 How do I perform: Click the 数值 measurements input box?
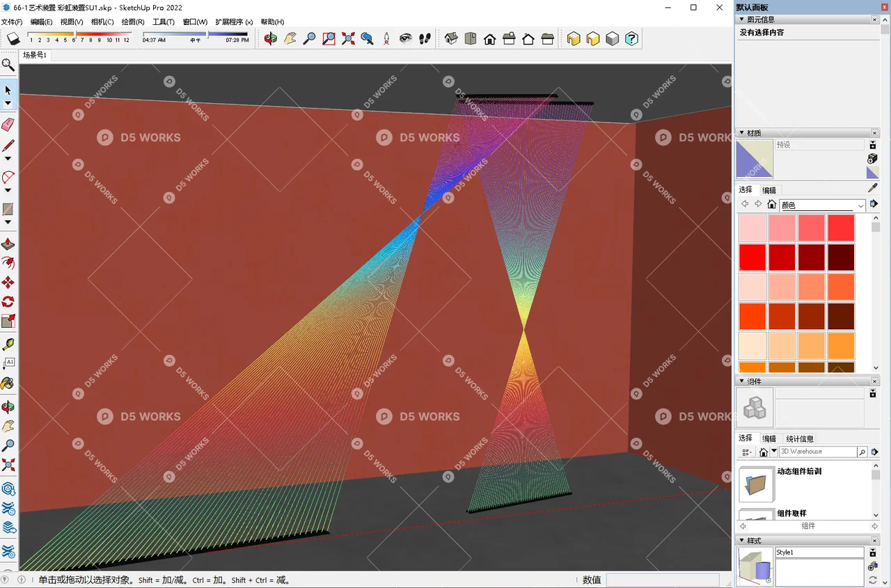(x=663, y=580)
